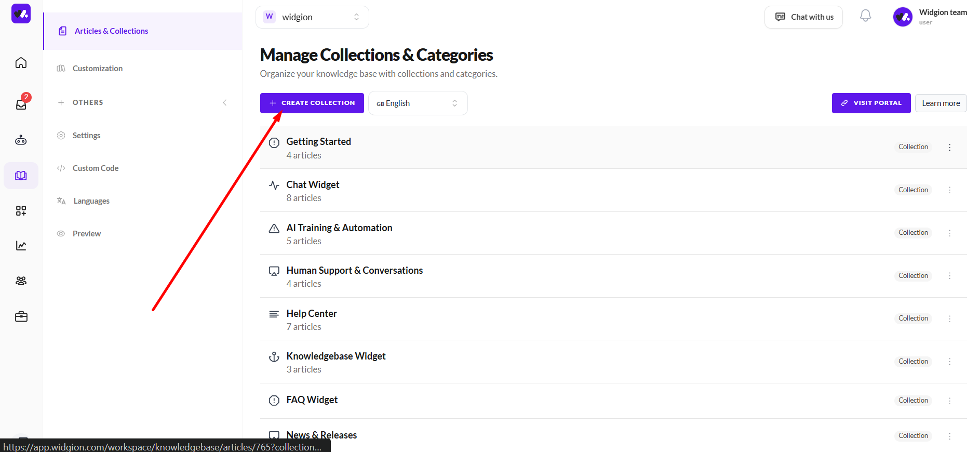The image size is (980, 452).
Task: Click the Create Collection button
Action: [x=312, y=103]
